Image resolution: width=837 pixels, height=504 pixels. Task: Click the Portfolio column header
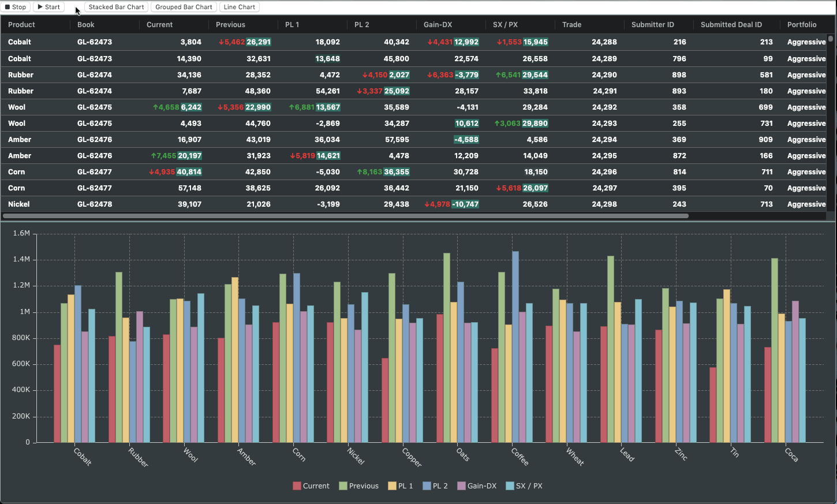point(803,25)
